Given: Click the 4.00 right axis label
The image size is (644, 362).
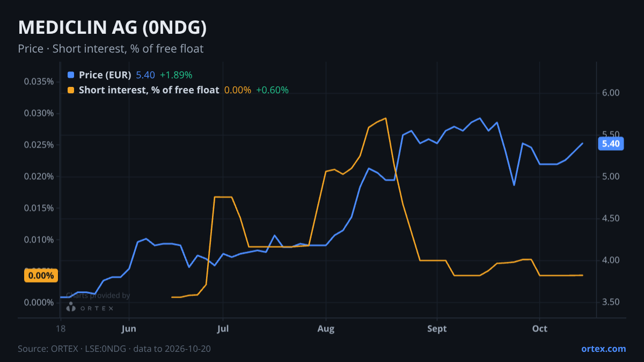Looking at the screenshot, I should click(x=611, y=260).
